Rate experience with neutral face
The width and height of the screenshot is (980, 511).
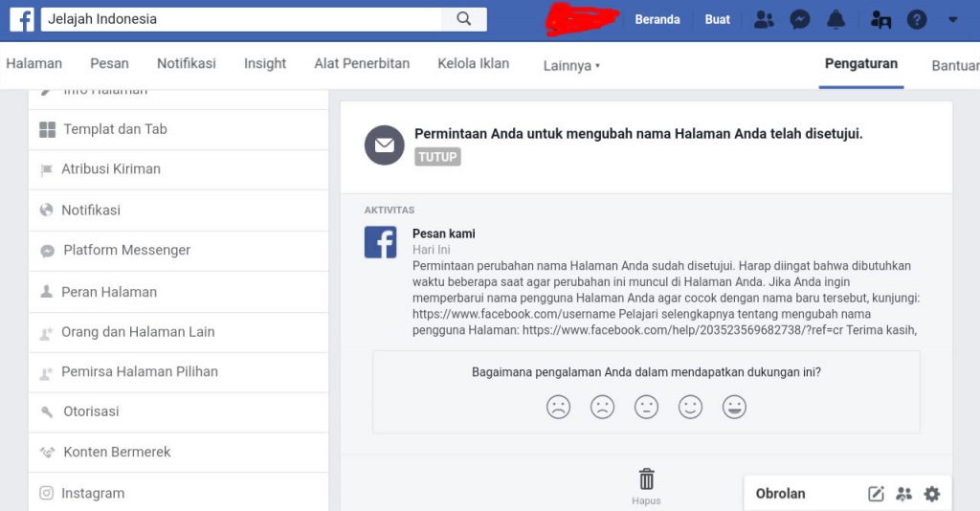(x=646, y=407)
